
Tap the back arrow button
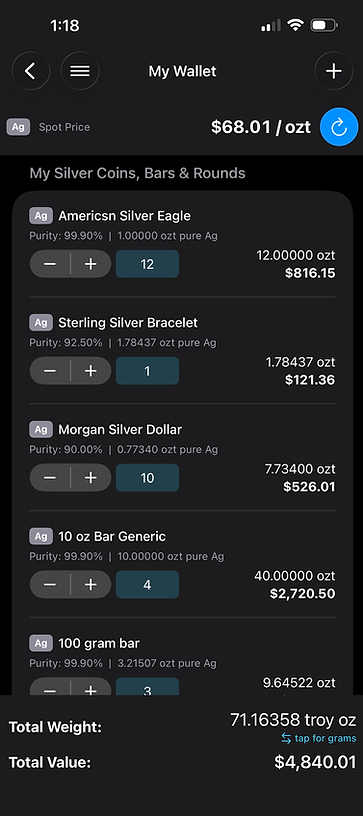pyautogui.click(x=31, y=71)
